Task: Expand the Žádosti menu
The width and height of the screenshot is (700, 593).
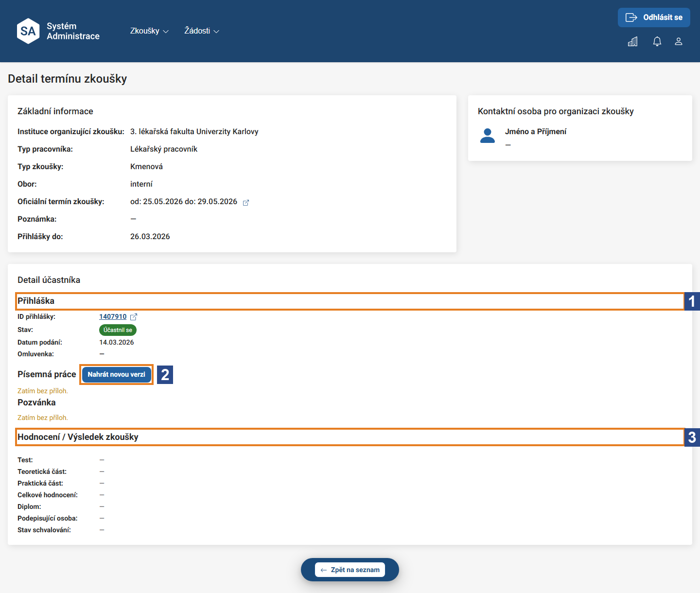Action: [202, 31]
